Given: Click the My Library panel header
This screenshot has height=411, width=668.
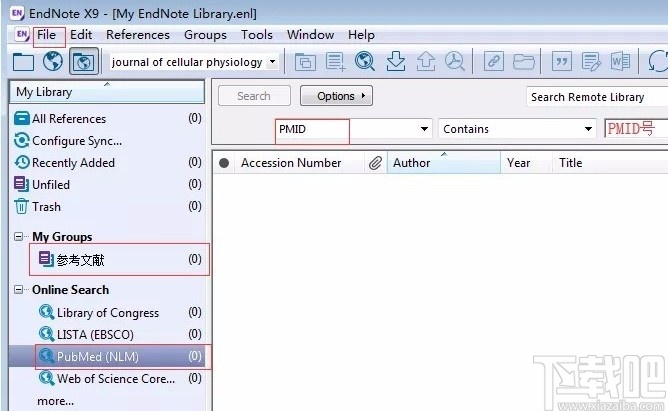Looking at the screenshot, I should 107,92.
